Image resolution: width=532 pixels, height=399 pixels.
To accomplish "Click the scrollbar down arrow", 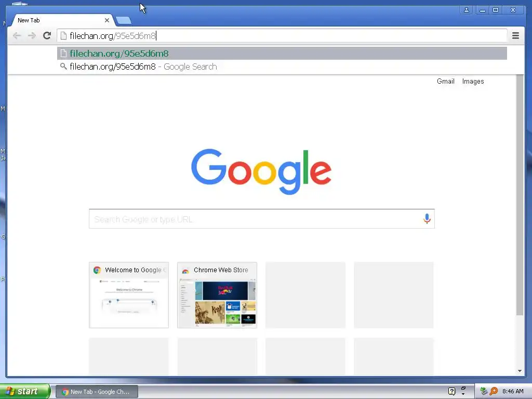I will click(x=520, y=371).
